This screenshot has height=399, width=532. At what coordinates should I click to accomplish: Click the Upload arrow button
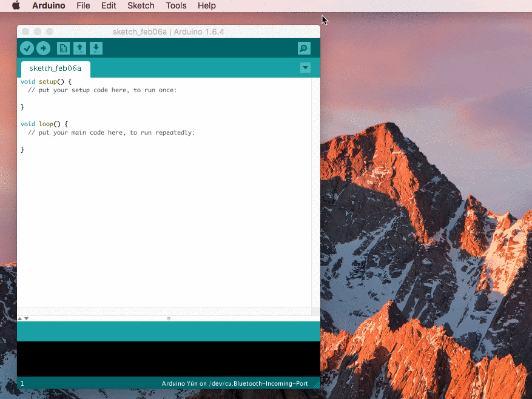pyautogui.click(x=43, y=48)
